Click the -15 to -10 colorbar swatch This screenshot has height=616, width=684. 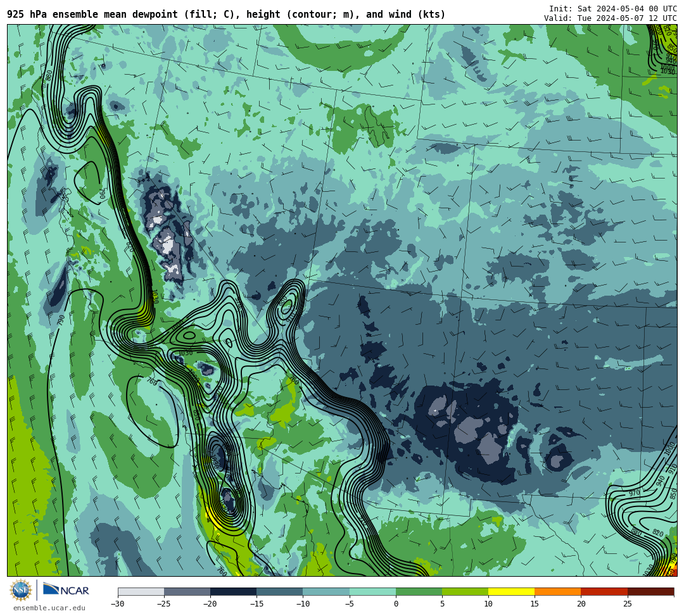tap(280, 591)
